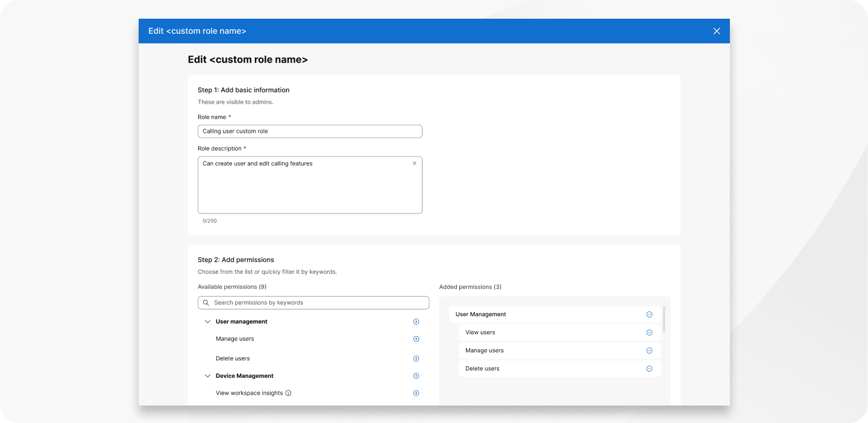Image resolution: width=868 pixels, height=423 pixels.
Task: Select View users in added permissions
Action: pyautogui.click(x=480, y=332)
